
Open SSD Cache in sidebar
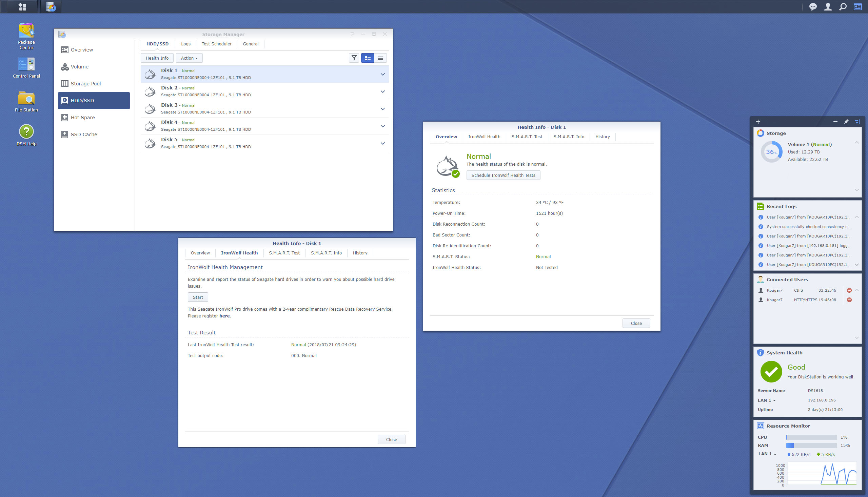point(94,134)
